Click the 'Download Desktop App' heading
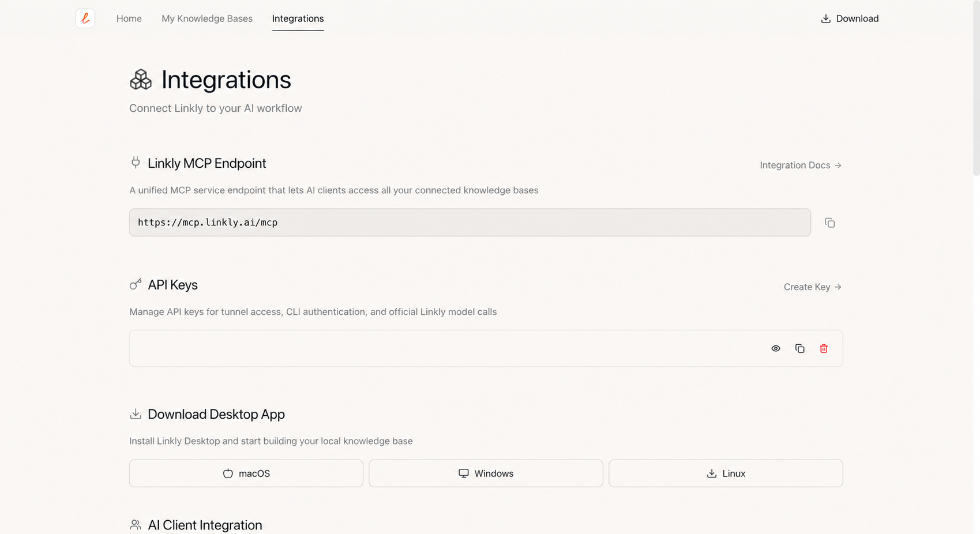 pyautogui.click(x=216, y=414)
